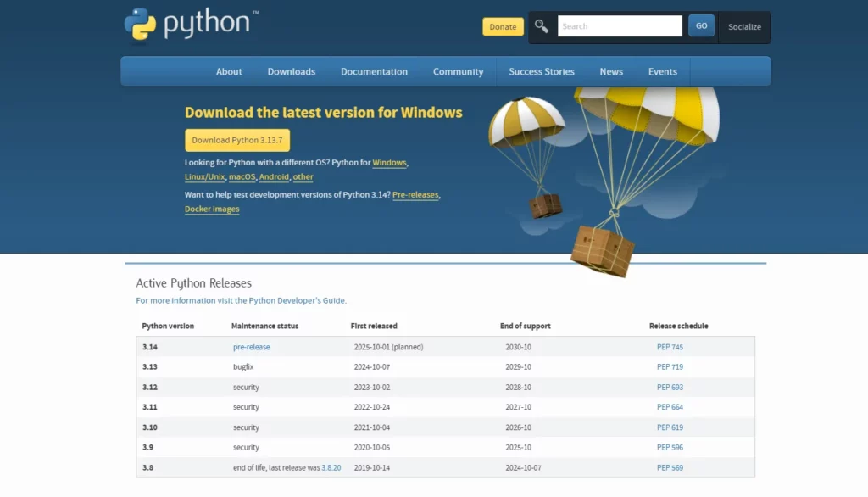Open the About menu item
Image resolution: width=868 pixels, height=497 pixels.
coord(229,71)
